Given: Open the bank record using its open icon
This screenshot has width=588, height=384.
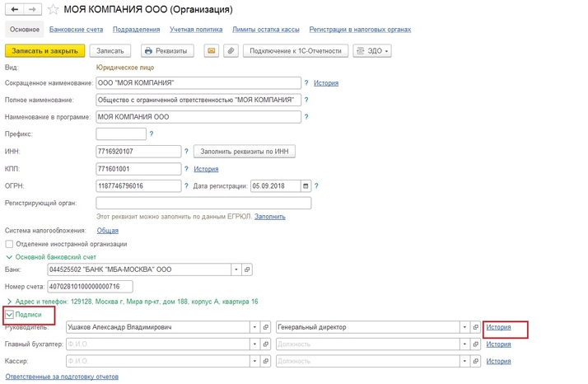Looking at the screenshot, I should click(x=248, y=269).
